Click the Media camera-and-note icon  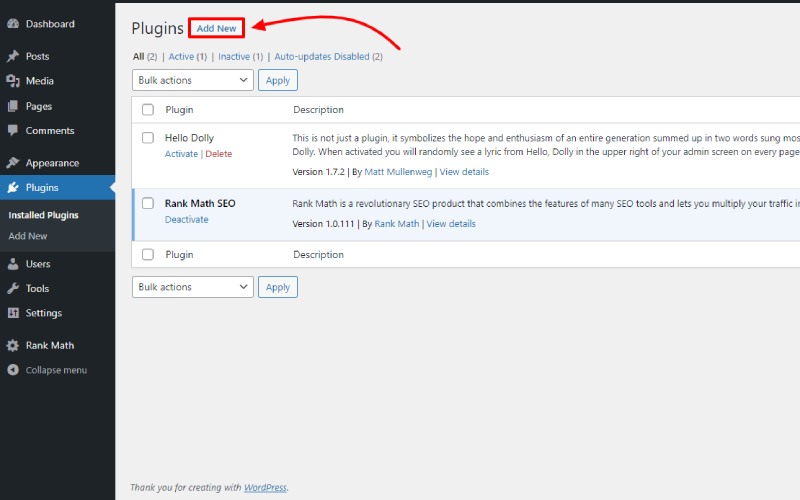(x=13, y=81)
